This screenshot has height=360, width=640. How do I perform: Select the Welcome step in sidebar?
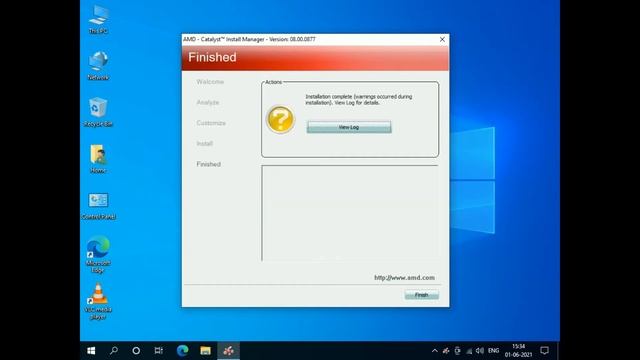click(x=210, y=82)
